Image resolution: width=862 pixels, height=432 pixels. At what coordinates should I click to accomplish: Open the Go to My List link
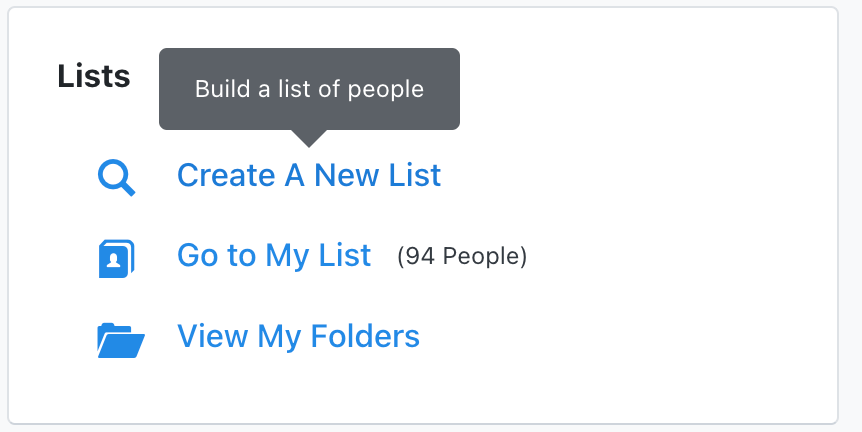(x=274, y=256)
